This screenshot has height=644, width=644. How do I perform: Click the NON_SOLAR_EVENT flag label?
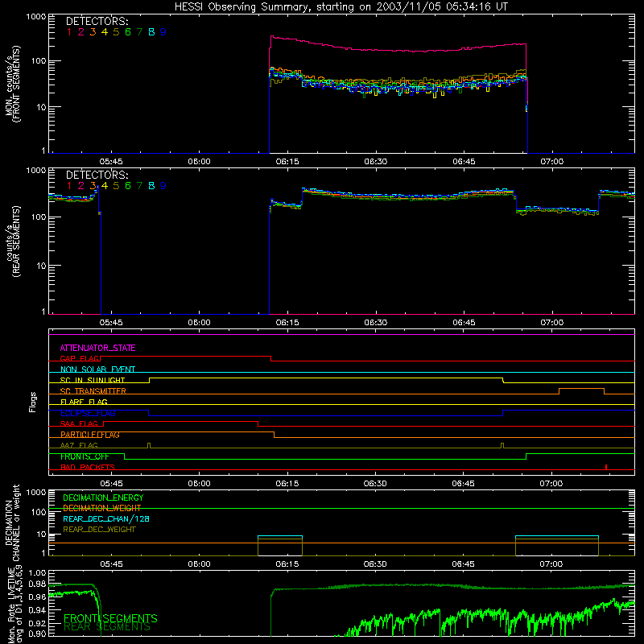coord(97,369)
